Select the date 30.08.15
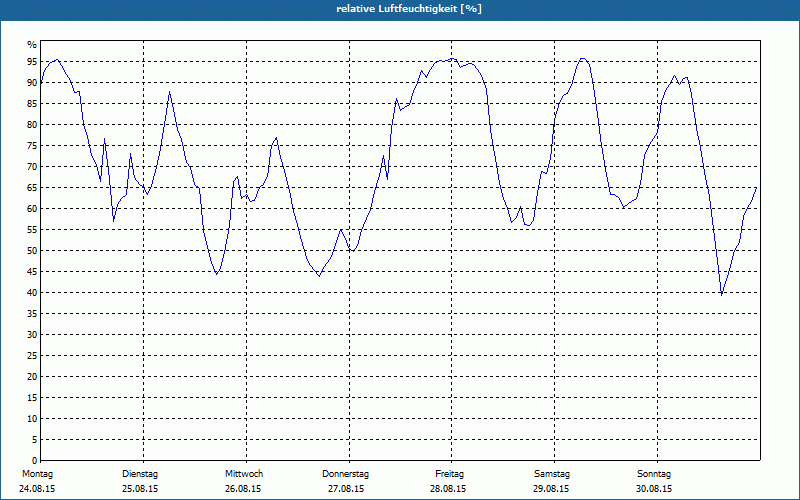The height and width of the screenshot is (500, 800). coord(654,489)
